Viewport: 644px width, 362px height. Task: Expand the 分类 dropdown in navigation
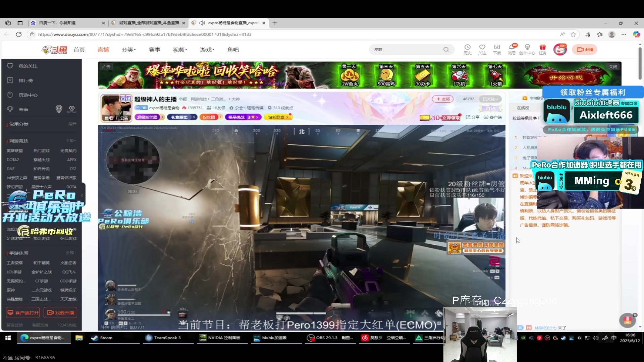129,50
